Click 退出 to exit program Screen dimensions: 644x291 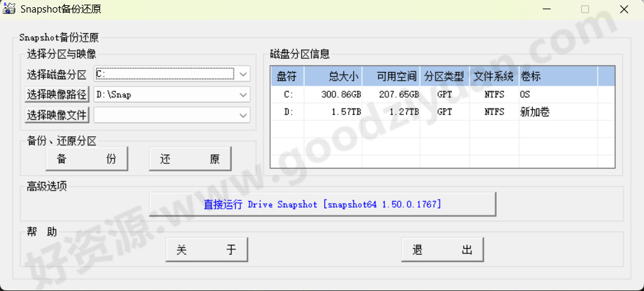(442, 249)
